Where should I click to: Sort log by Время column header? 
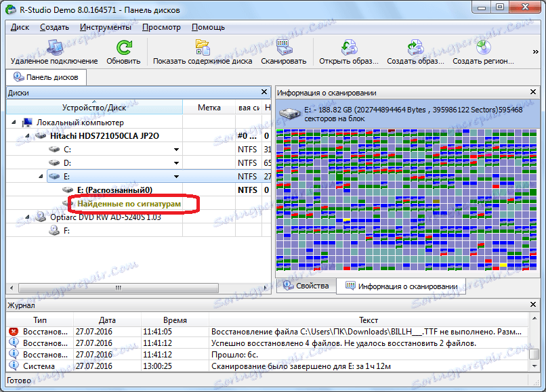pos(175,320)
